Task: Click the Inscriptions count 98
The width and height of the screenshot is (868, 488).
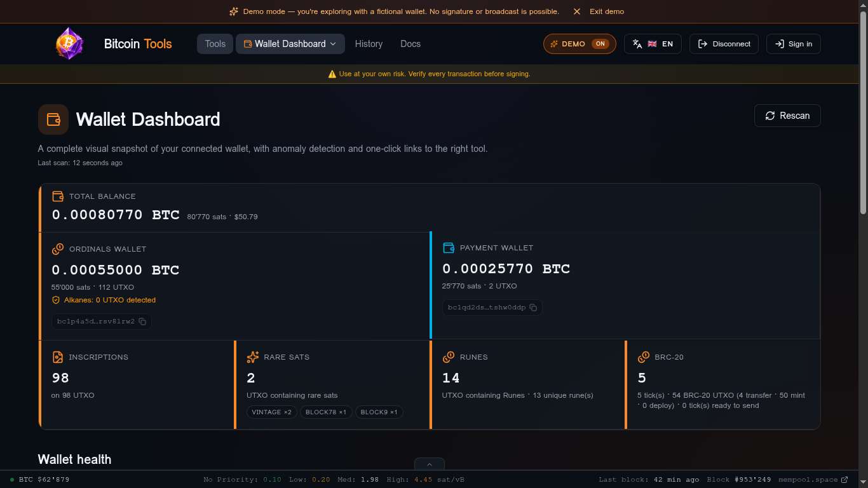Action: [60, 378]
